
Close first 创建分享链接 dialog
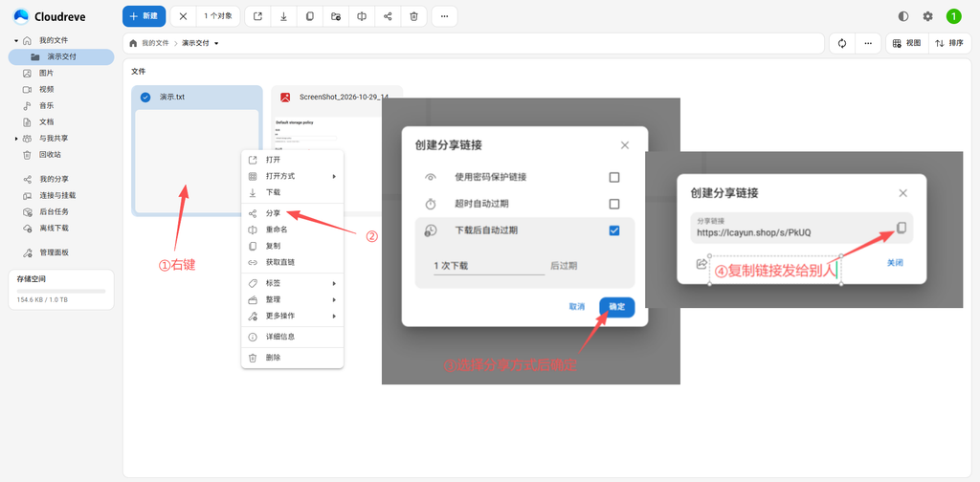624,145
